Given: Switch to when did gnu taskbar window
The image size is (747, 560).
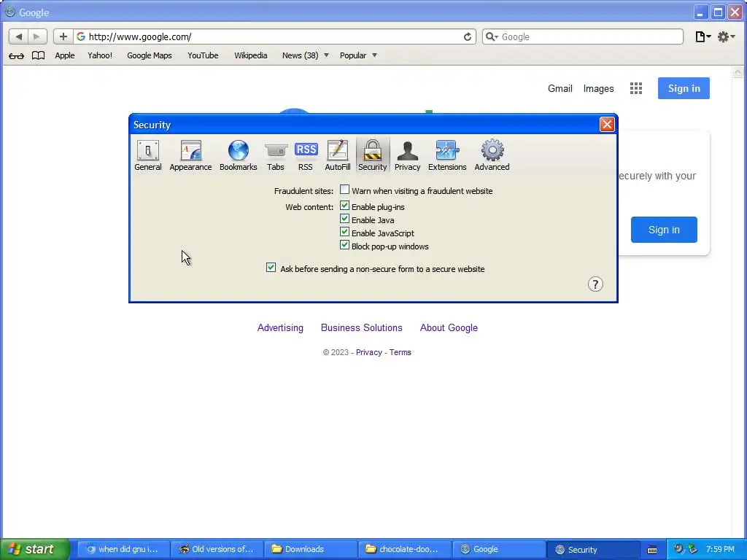Looking at the screenshot, I should coord(123,549).
